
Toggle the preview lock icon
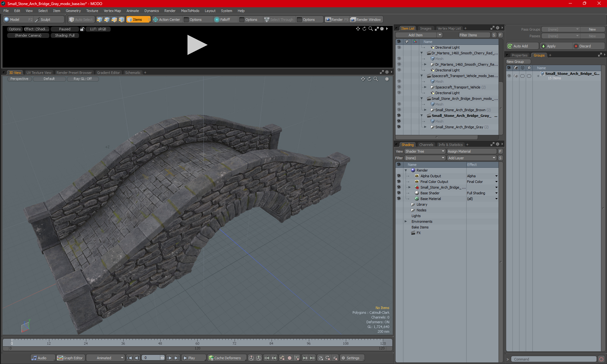(82, 29)
